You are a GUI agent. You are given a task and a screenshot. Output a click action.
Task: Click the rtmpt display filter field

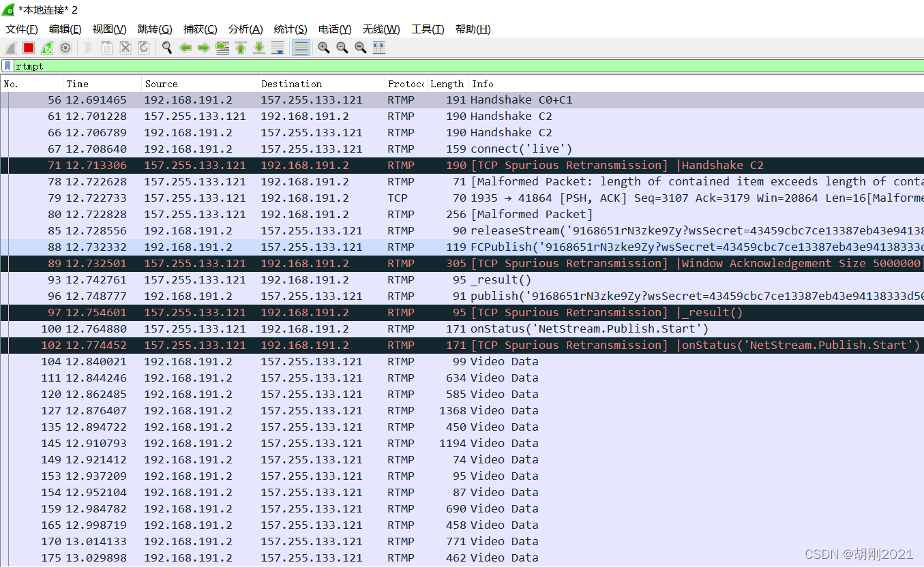tap(468, 66)
